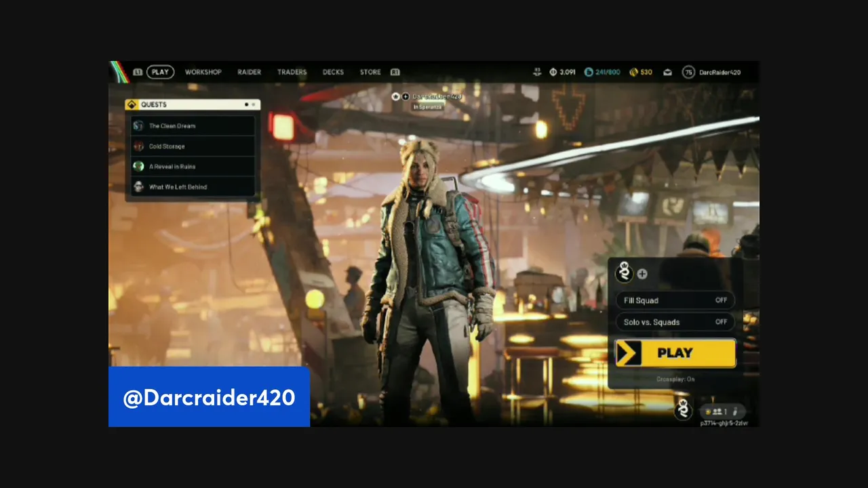
Task: Select the second page dot in Quests header
Action: click(254, 104)
